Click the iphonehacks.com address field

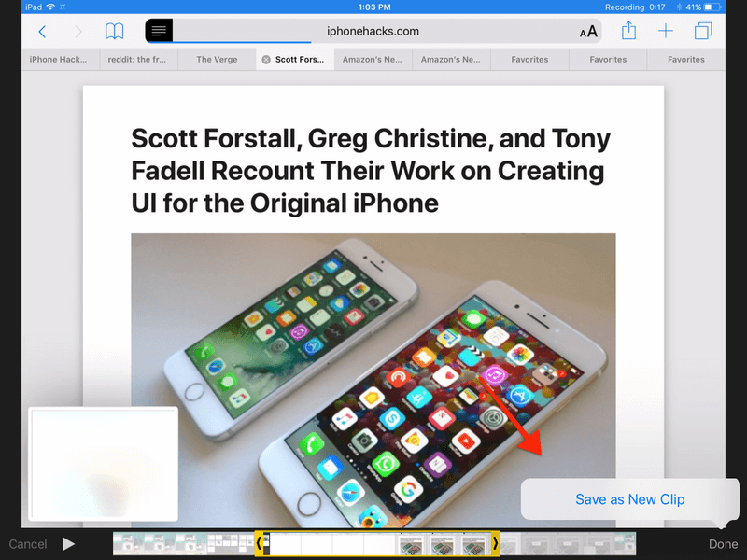pos(373,31)
